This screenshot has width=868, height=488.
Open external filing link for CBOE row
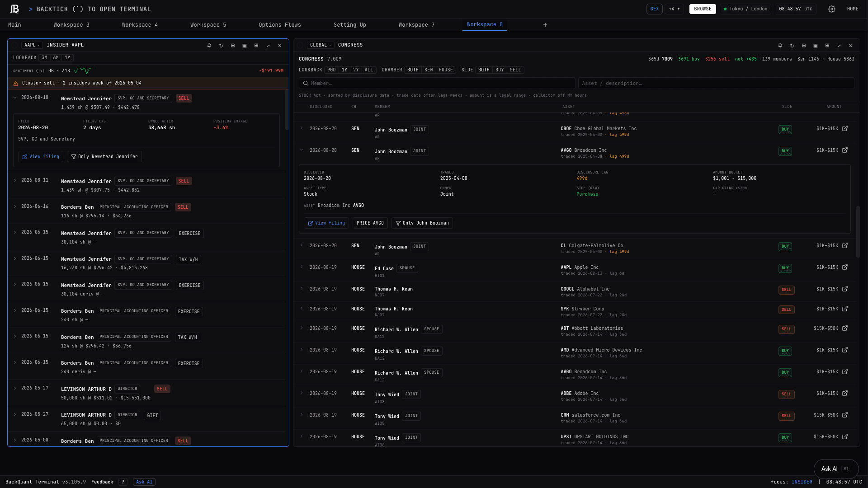coord(845,129)
